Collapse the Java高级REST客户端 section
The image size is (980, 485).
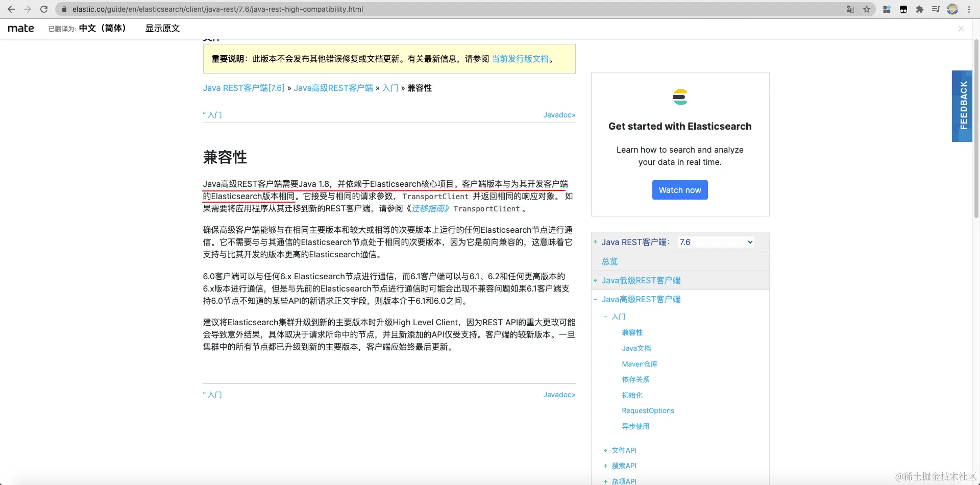point(595,299)
